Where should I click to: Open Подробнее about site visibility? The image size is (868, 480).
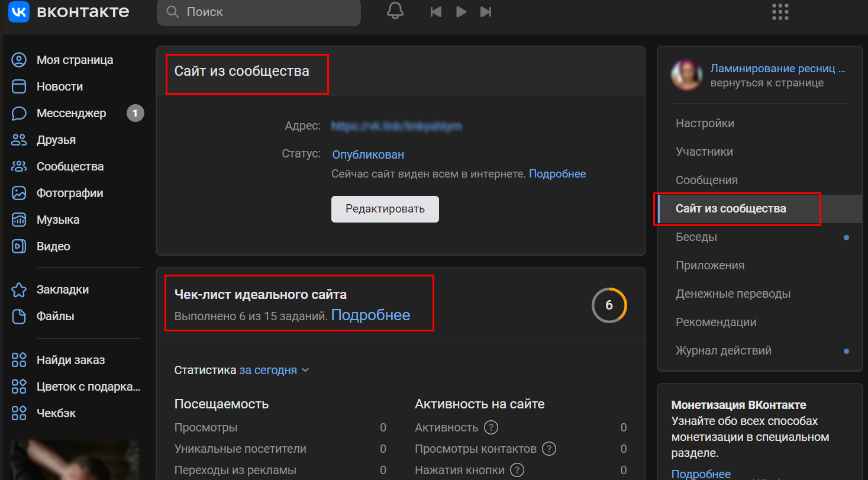[x=557, y=174]
